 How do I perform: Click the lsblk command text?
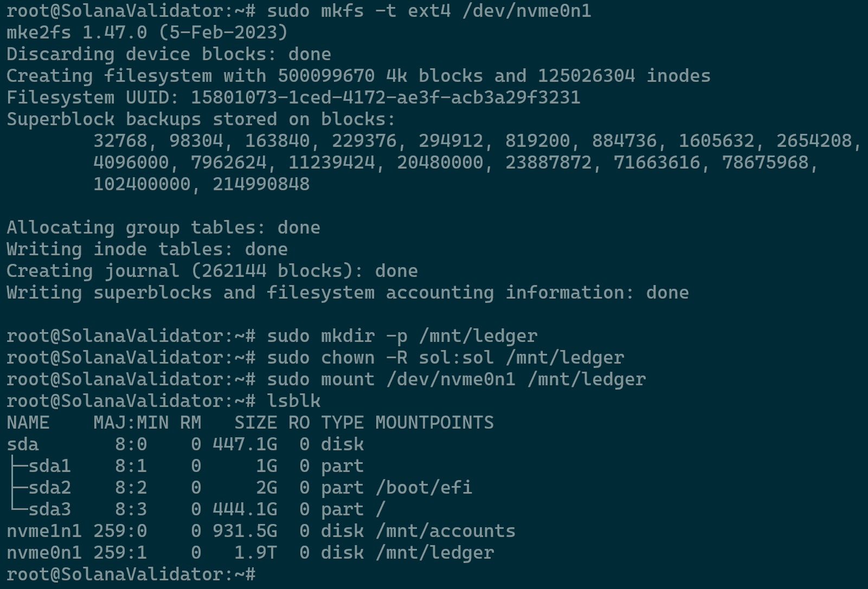(x=293, y=401)
